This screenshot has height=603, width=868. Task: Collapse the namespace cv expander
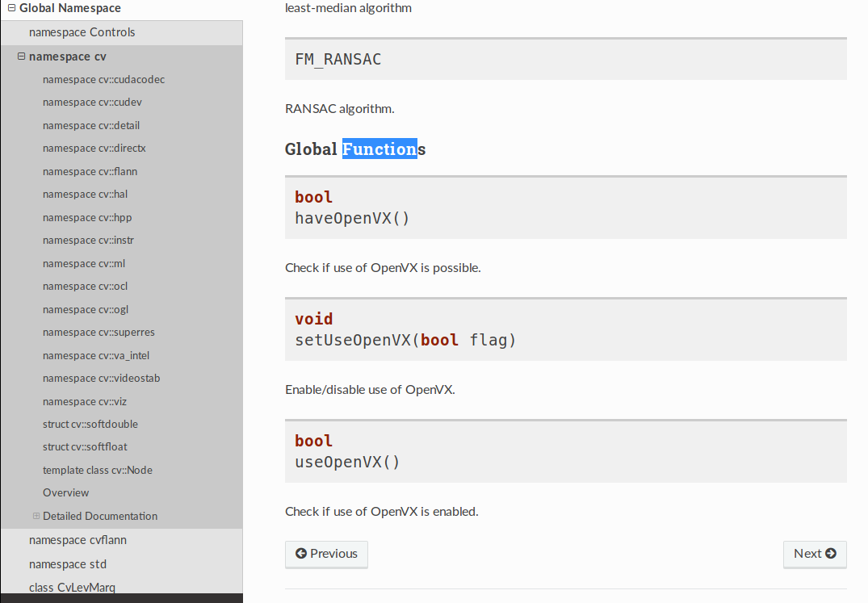coord(21,57)
